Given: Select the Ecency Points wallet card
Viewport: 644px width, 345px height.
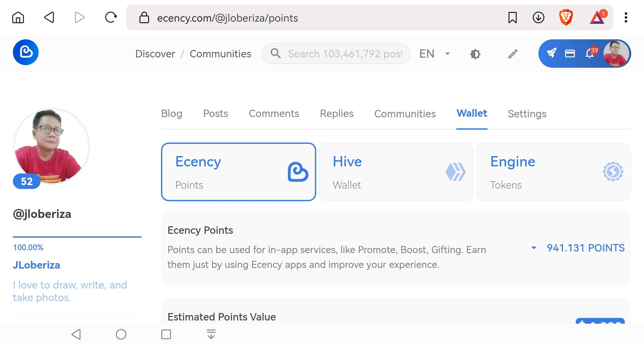Looking at the screenshot, I should point(238,172).
